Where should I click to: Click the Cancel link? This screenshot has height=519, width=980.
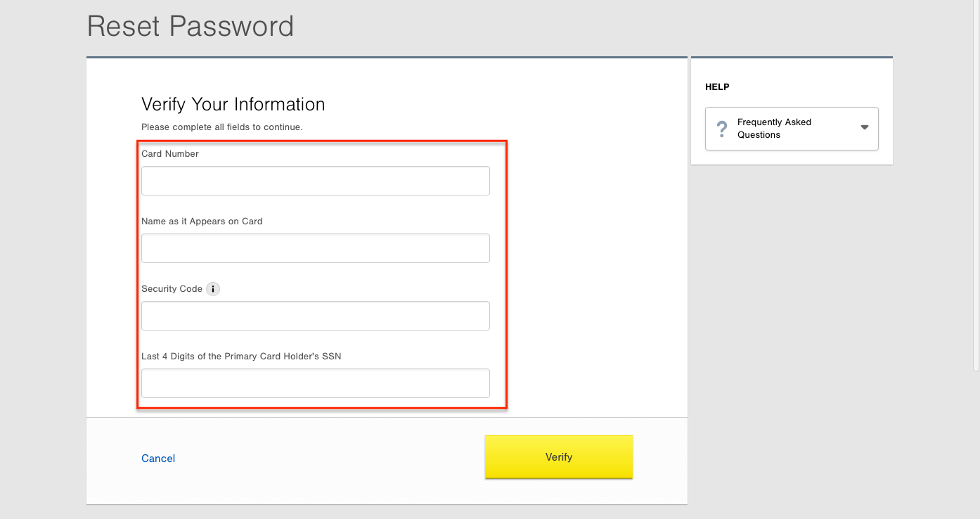coord(158,459)
